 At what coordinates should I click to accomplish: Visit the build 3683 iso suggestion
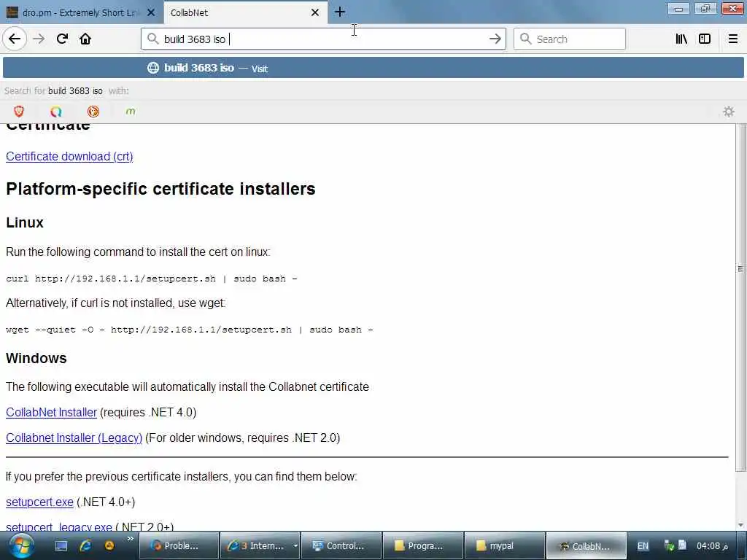pyautogui.click(x=373, y=68)
